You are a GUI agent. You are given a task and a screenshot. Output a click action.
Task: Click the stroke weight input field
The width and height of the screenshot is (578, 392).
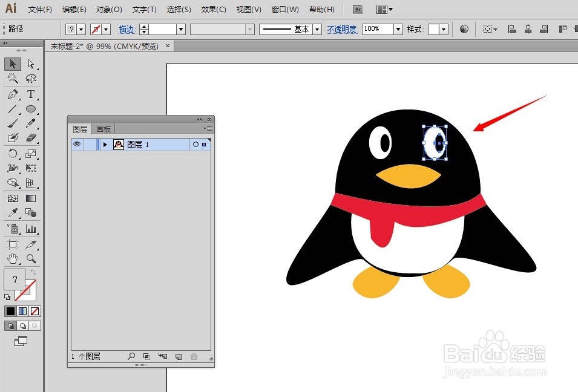click(x=162, y=29)
